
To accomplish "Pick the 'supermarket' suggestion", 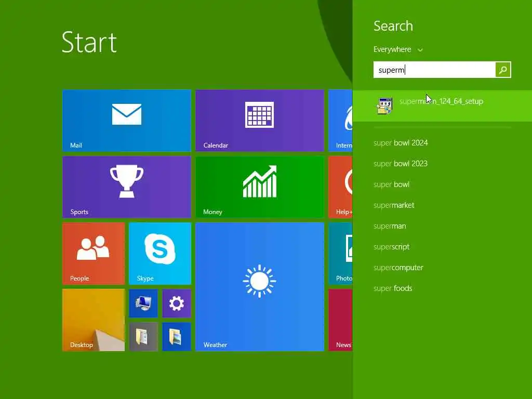I will [394, 205].
